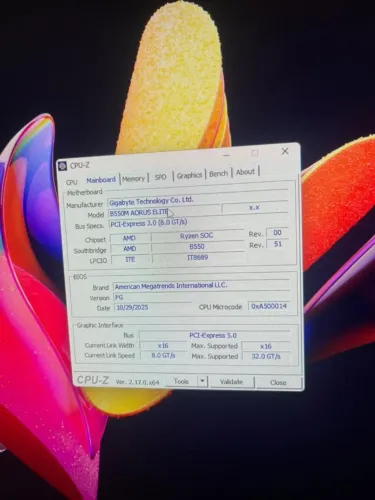Switch to the CPU tab
This screenshot has height=500, width=375.
(x=71, y=182)
